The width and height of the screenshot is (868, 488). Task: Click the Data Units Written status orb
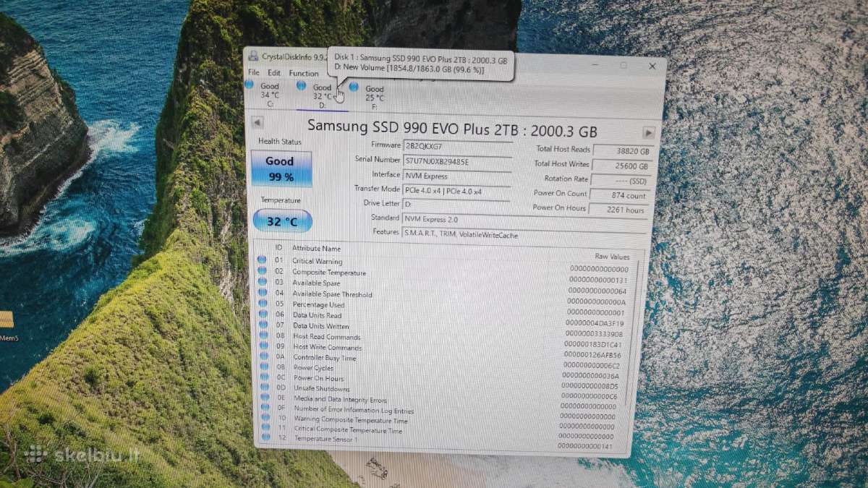point(263,325)
